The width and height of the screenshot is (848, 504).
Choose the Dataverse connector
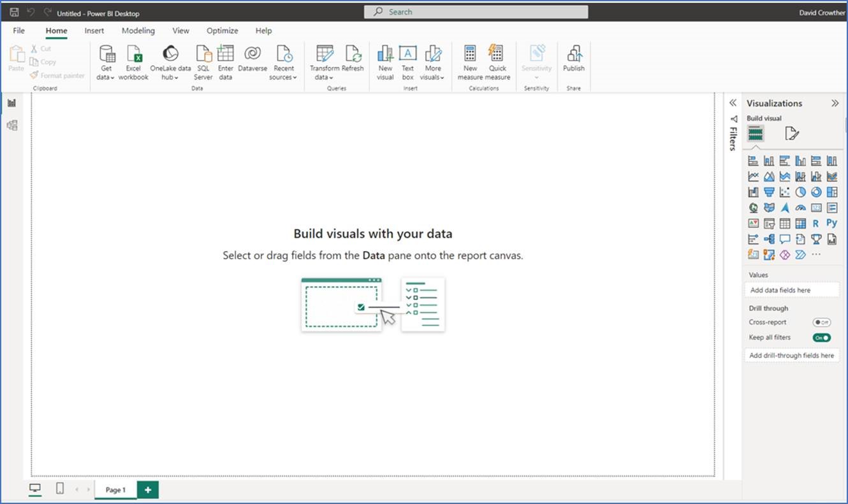[x=252, y=59]
